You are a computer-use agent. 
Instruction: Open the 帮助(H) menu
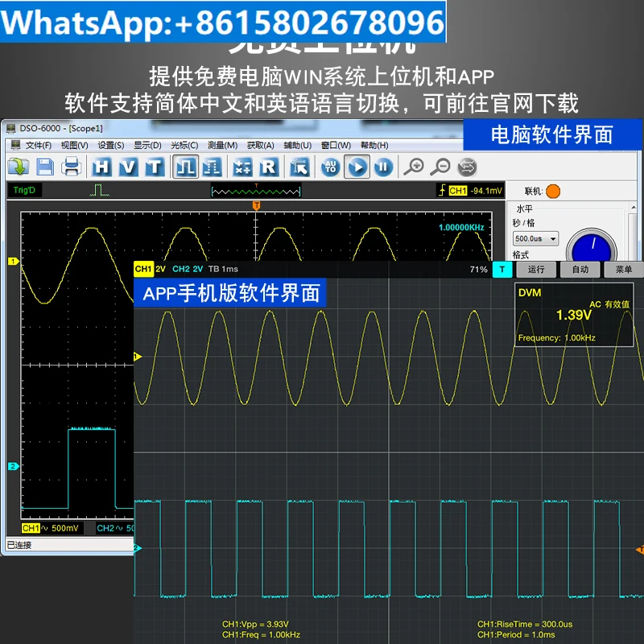tap(374, 145)
